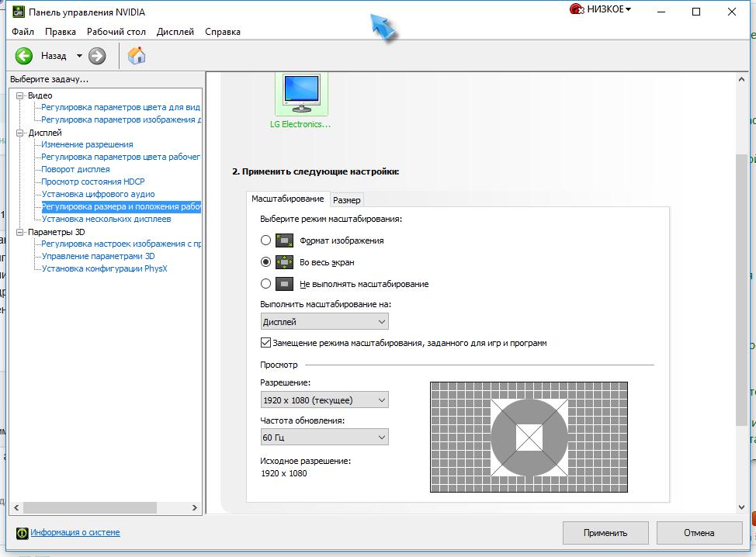Image resolution: width=756 pixels, height=557 pixels.
Task: Click the Home icon in toolbar
Action: click(x=137, y=55)
